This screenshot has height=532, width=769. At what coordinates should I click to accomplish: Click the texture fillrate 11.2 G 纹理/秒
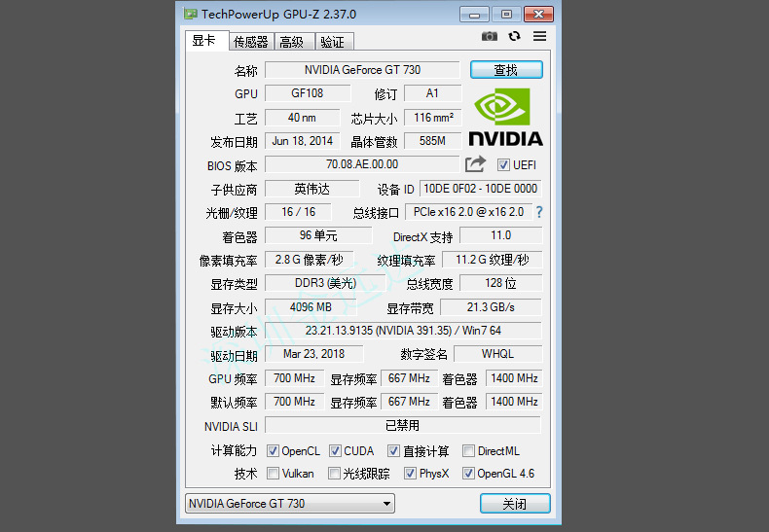492,260
